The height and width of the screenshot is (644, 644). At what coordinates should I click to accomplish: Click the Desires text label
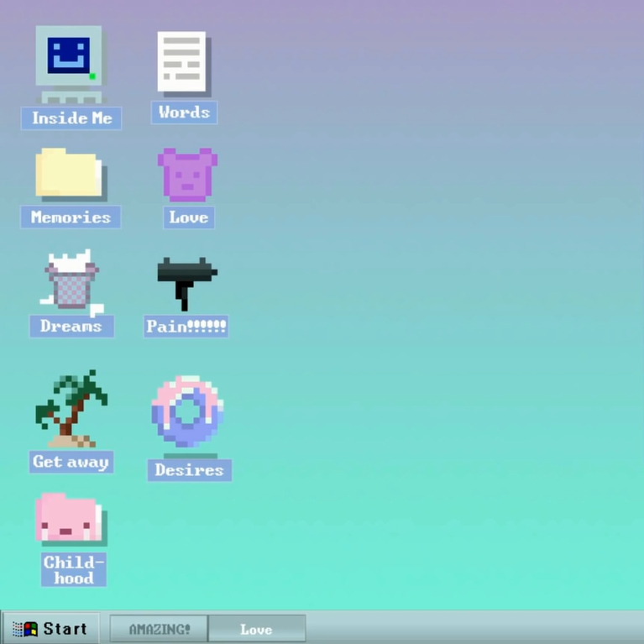pos(190,470)
